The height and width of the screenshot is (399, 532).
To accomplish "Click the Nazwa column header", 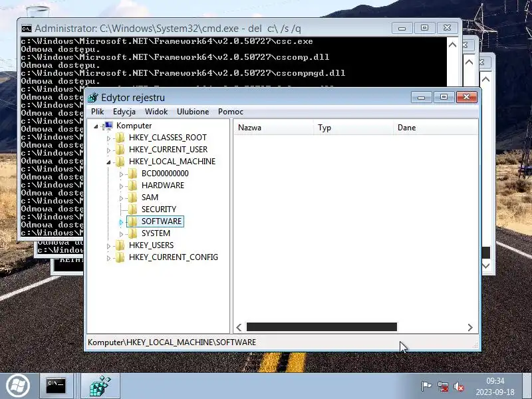I will tap(273, 128).
